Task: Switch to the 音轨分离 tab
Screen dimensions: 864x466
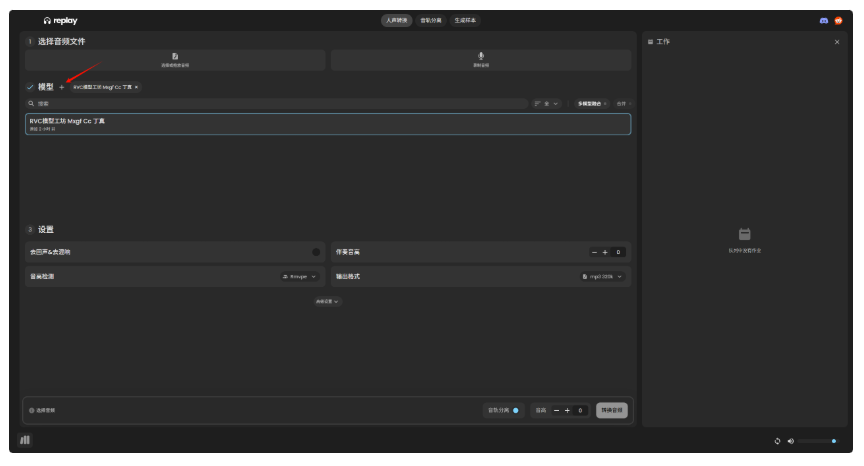Action: [x=430, y=20]
